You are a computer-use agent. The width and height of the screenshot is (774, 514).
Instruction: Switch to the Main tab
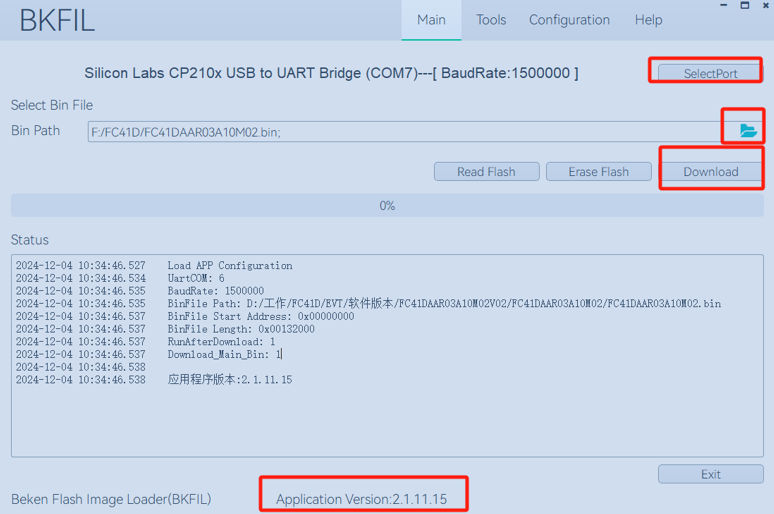click(431, 20)
